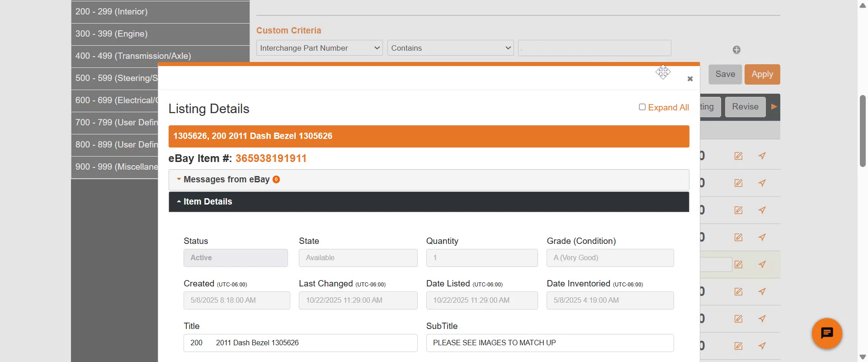Close the Listing Details dialog
Viewport: 868px width, 362px height.
(x=690, y=79)
